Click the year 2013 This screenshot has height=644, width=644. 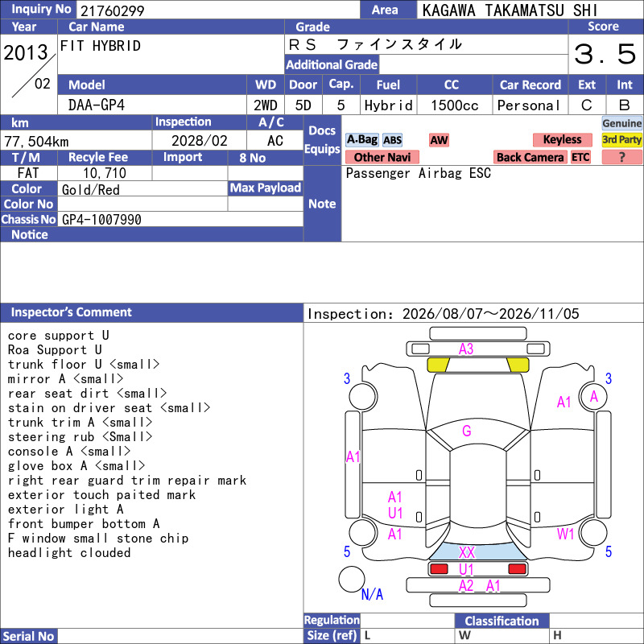click(x=26, y=52)
